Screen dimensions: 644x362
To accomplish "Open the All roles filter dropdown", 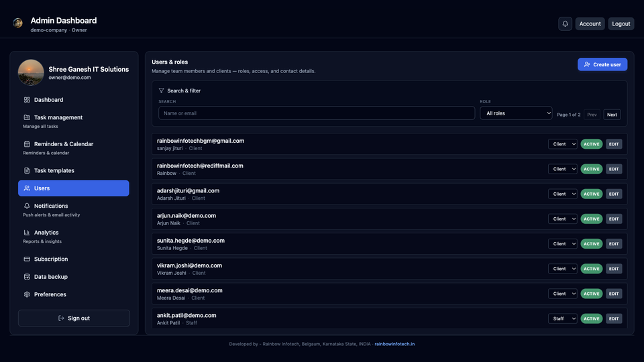I will 516,113.
